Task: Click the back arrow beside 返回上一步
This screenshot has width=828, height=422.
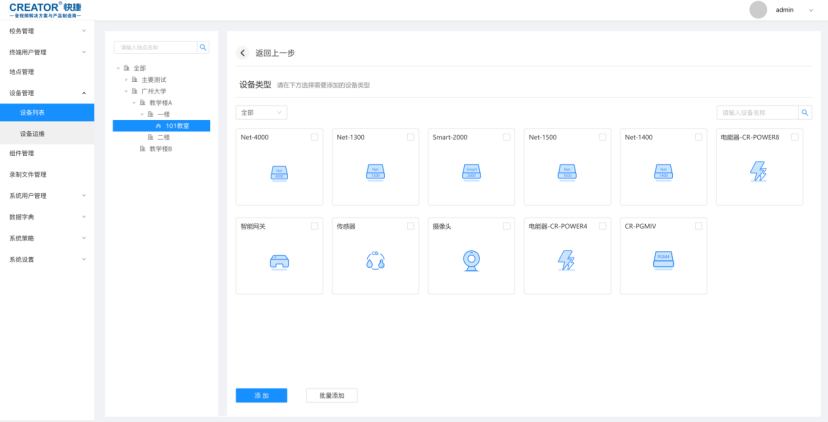Action: [x=243, y=53]
